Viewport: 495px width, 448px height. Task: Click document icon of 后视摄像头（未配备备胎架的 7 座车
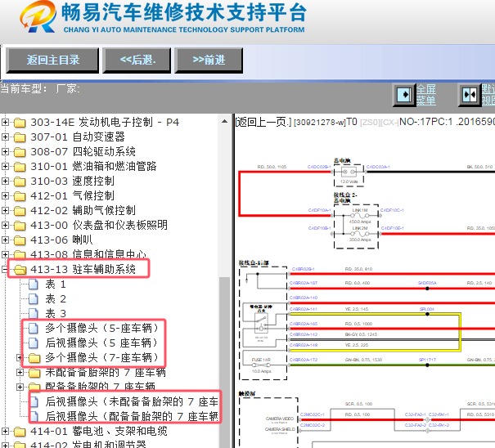[x=34, y=402]
